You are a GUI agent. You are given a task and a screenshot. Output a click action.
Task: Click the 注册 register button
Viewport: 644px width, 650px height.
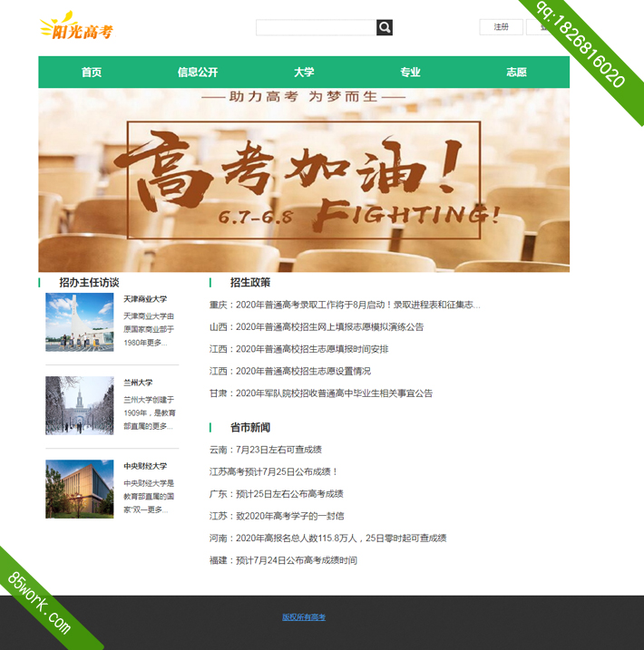[501, 27]
